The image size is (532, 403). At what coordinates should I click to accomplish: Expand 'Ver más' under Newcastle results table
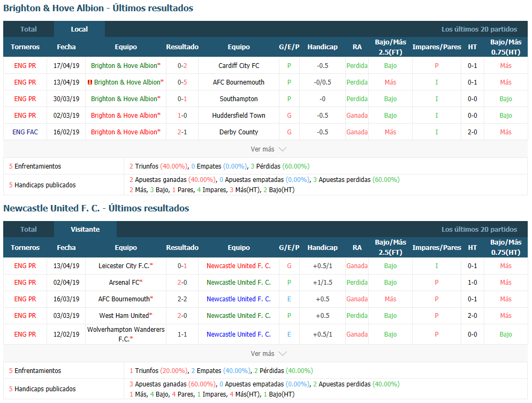tap(268, 353)
